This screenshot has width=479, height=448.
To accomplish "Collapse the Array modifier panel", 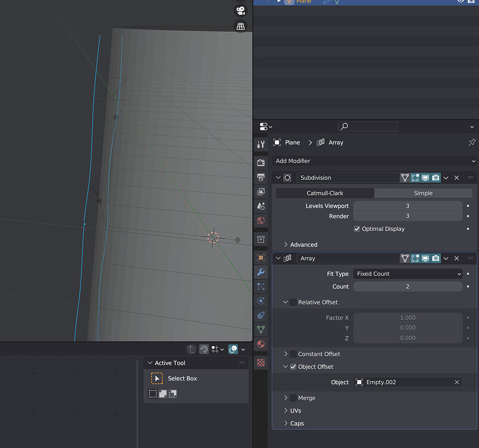I will point(278,258).
